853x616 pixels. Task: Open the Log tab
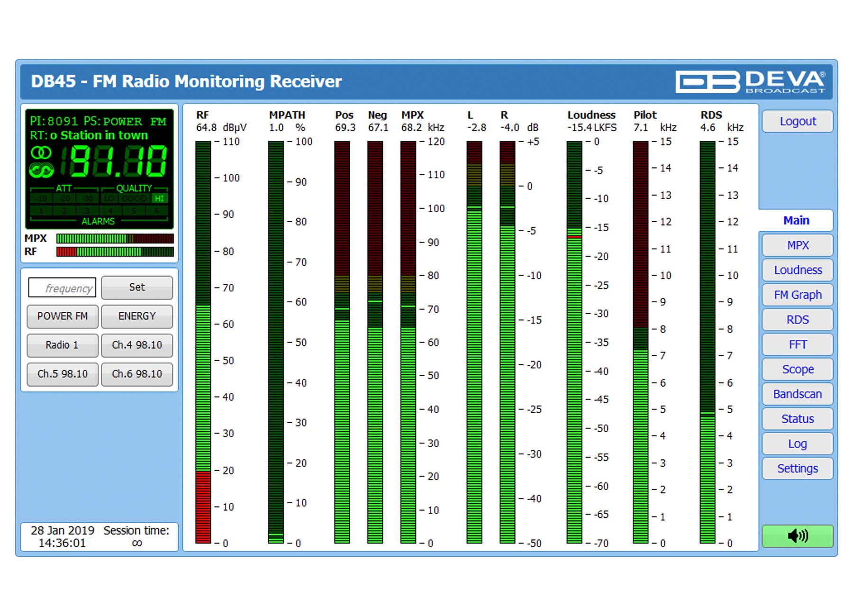click(x=798, y=444)
